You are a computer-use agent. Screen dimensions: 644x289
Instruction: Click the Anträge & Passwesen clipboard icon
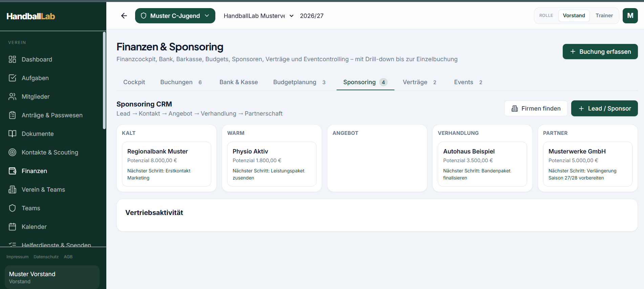(x=12, y=115)
